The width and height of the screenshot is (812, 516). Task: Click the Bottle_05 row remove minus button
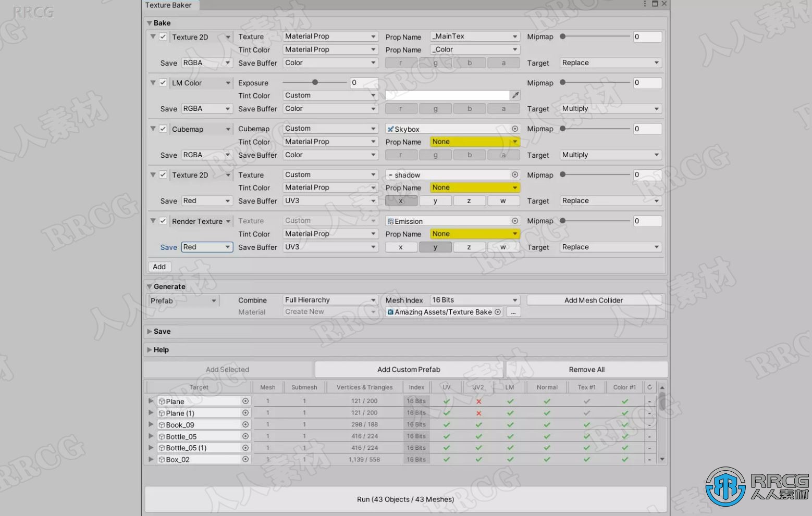649,436
